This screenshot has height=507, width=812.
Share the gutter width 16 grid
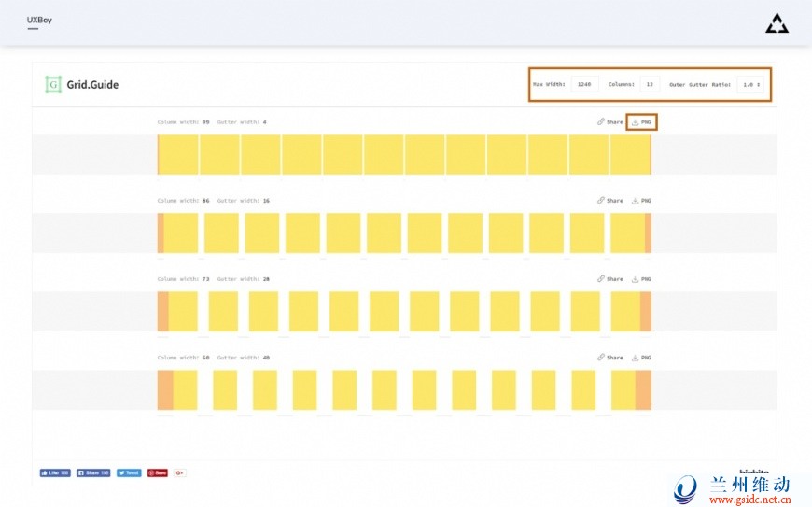click(610, 201)
